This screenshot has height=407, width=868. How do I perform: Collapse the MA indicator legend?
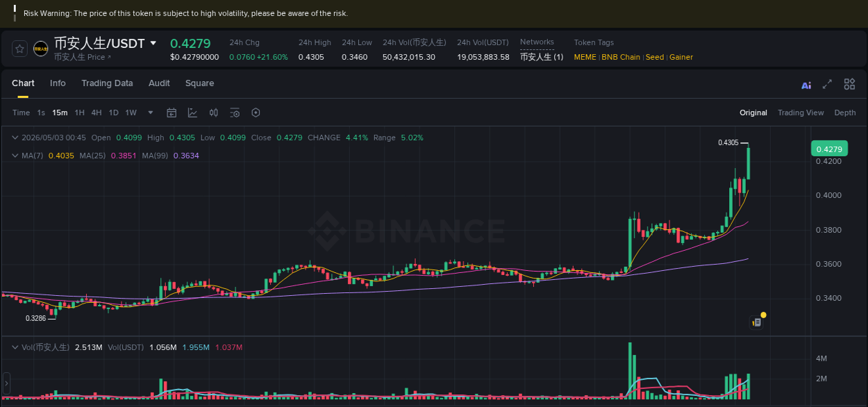[x=15, y=156]
